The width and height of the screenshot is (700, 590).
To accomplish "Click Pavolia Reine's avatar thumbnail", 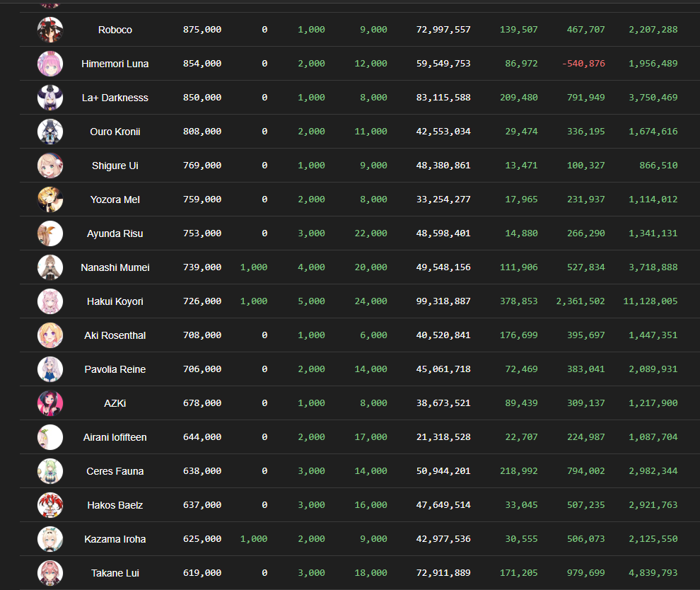I will 50,369.
